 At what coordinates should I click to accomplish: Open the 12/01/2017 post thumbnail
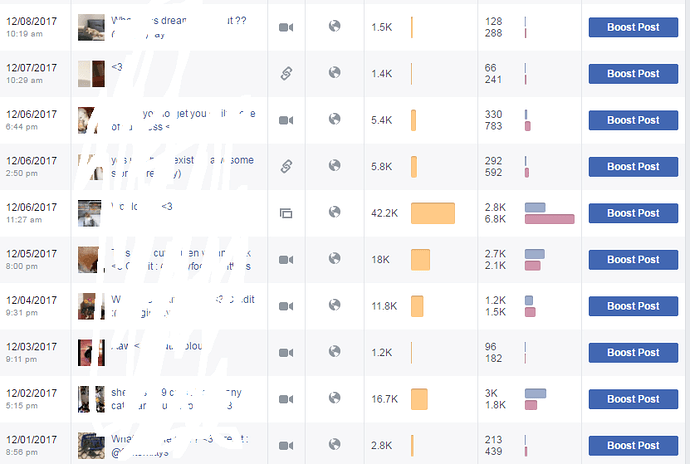tap(92, 446)
